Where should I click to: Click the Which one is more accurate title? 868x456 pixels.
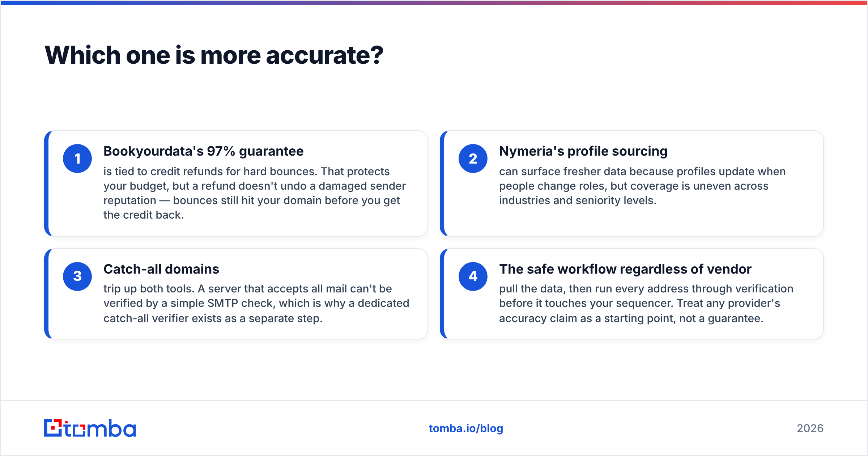[214, 55]
